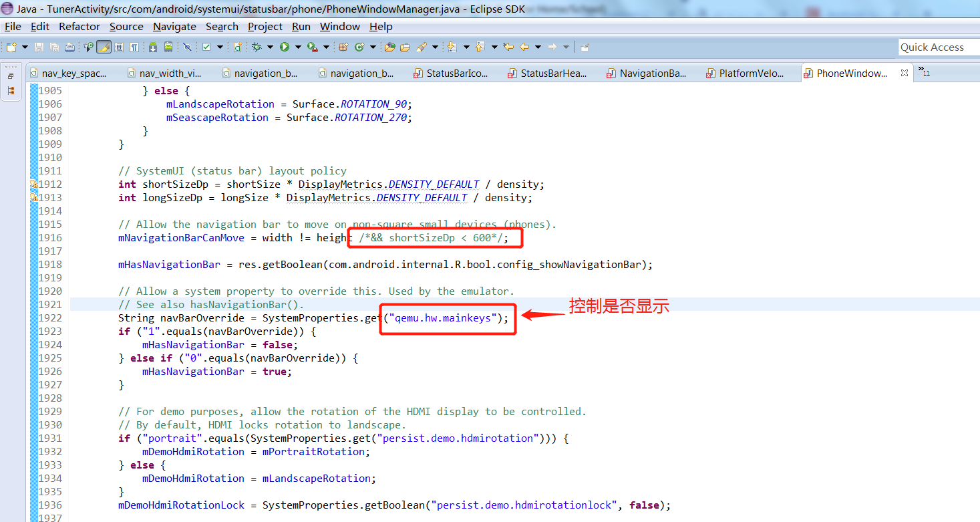Open the Debug tool icon
The width and height of the screenshot is (980, 522).
(x=256, y=47)
